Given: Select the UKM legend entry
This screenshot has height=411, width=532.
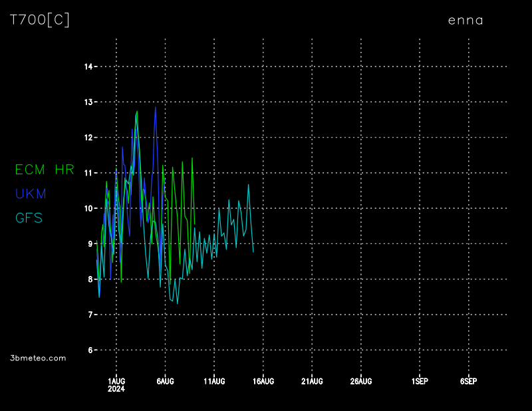Looking at the screenshot, I should 31,194.
